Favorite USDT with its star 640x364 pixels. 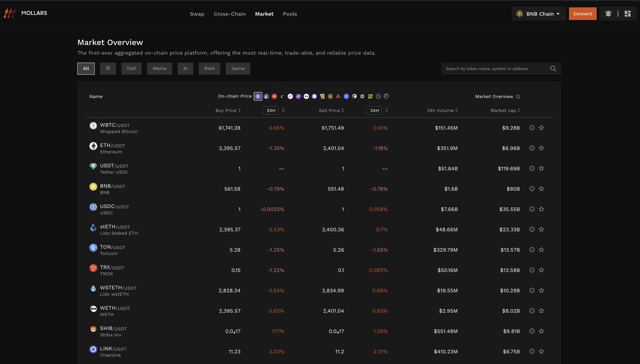(x=541, y=168)
